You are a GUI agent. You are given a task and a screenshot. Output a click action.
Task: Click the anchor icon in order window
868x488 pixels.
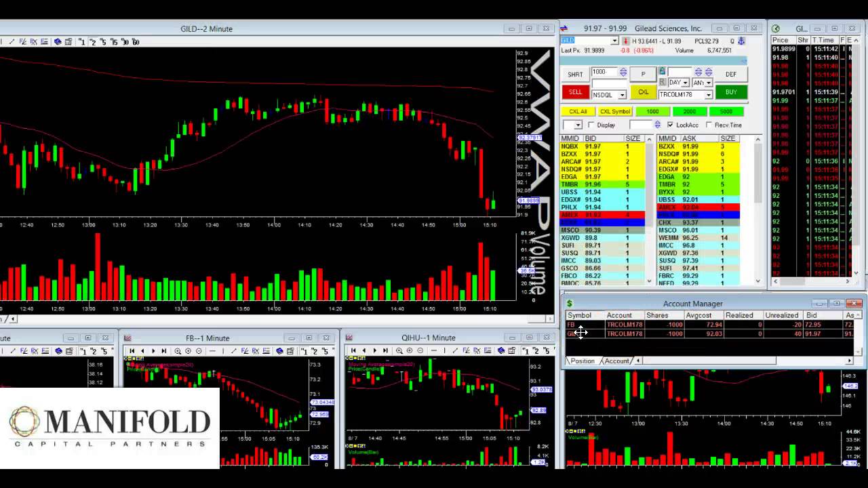[x=741, y=41]
